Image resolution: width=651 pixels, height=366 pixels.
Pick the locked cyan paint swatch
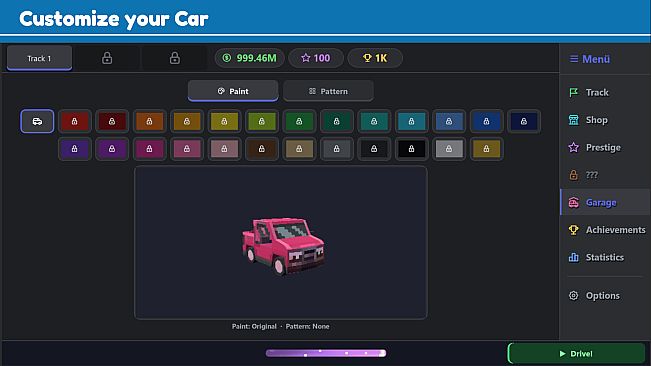411,121
